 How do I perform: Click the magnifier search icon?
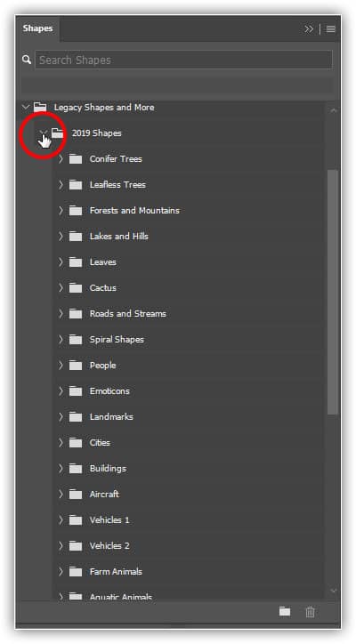27,60
